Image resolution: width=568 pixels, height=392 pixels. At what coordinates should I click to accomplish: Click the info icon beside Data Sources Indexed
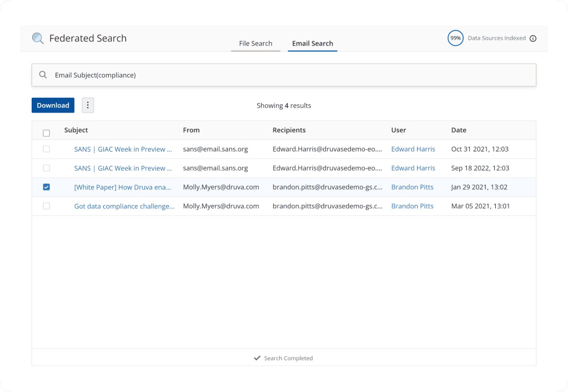[533, 39]
